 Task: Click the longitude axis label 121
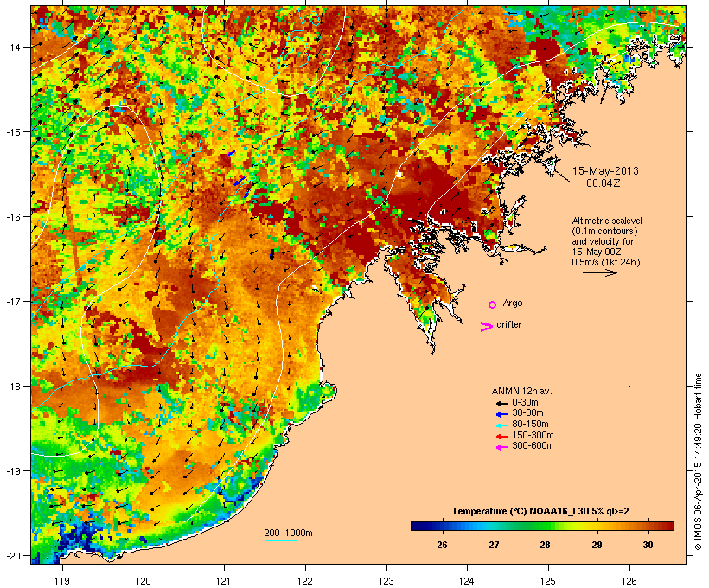pos(224,581)
